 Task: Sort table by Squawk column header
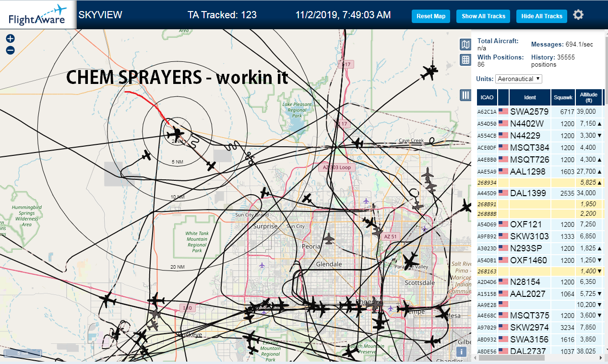point(563,97)
